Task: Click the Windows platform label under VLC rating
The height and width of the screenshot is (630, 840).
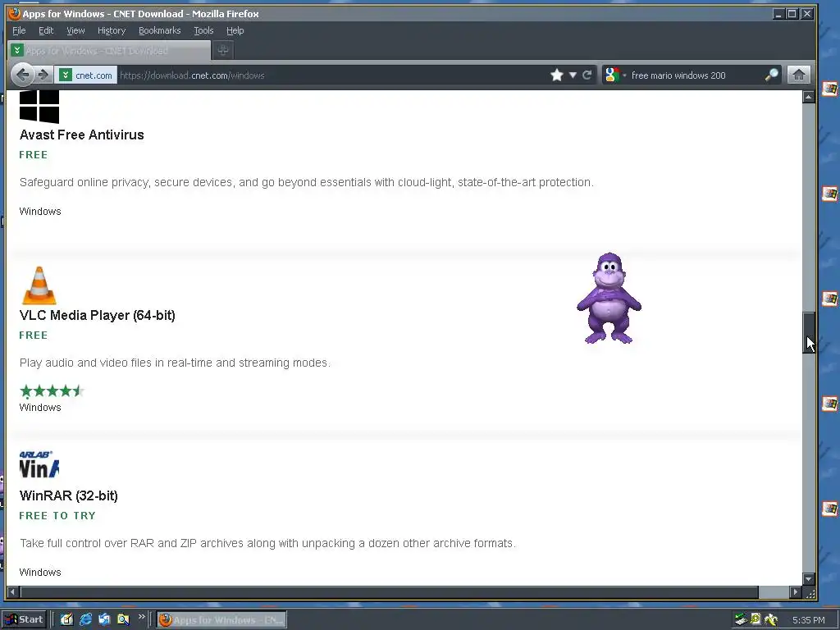Action: pyautogui.click(x=40, y=408)
